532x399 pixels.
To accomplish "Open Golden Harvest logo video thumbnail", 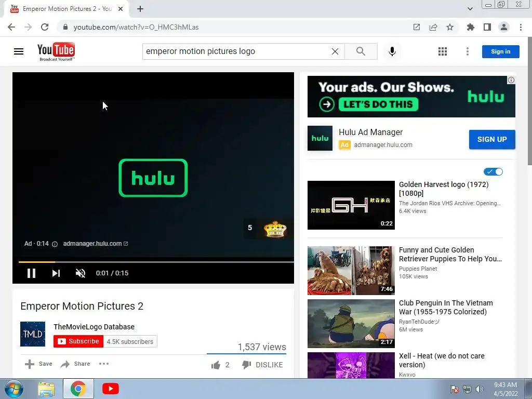I will pyautogui.click(x=351, y=205).
